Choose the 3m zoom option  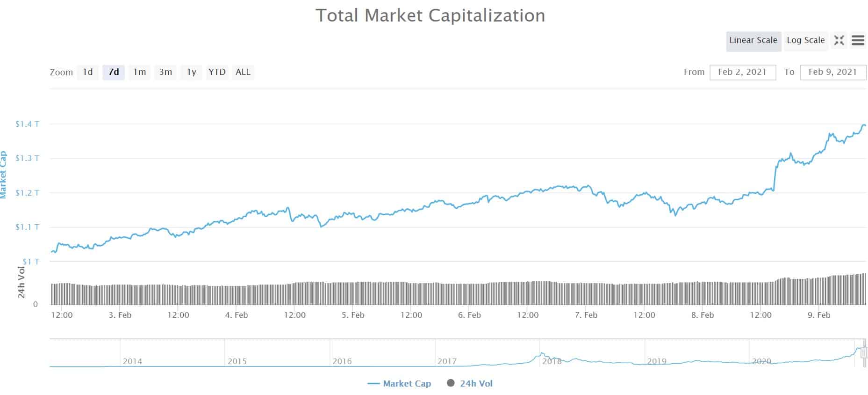tap(165, 72)
